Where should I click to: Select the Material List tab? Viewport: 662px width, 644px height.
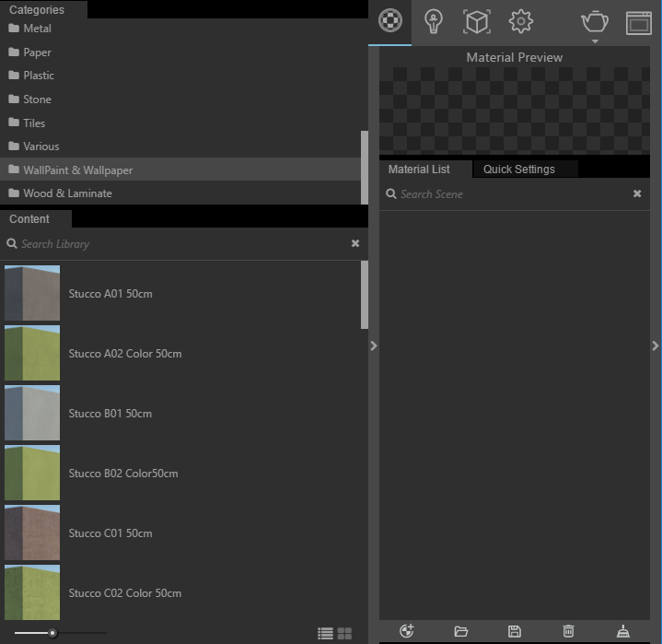click(x=419, y=170)
